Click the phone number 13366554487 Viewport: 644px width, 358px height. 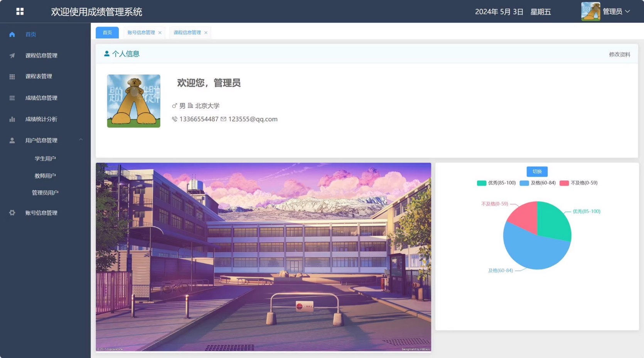point(199,119)
